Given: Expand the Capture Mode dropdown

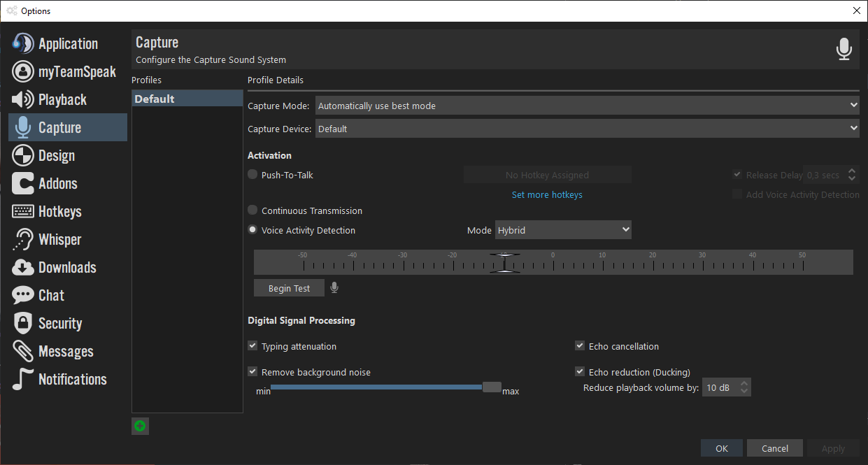Looking at the screenshot, I should tap(587, 106).
